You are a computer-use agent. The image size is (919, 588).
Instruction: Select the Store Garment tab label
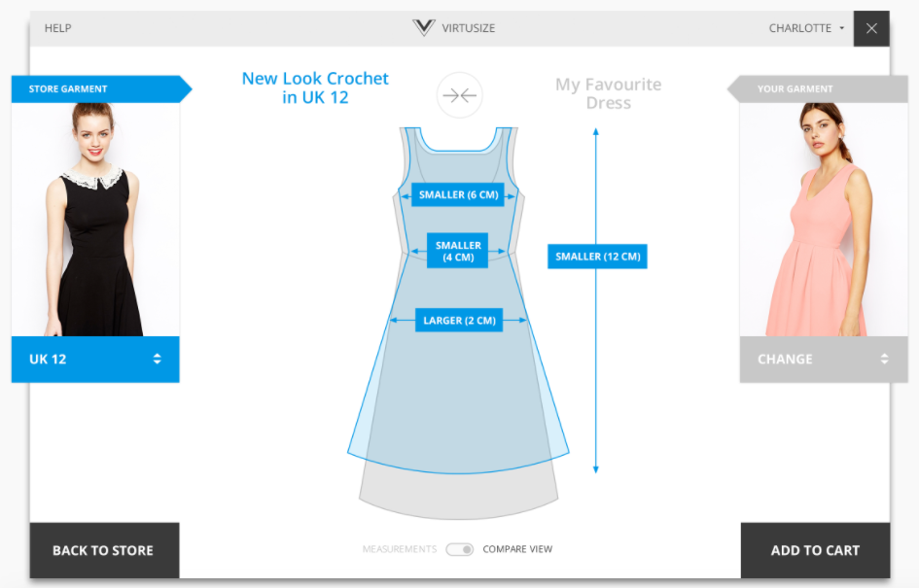68,89
